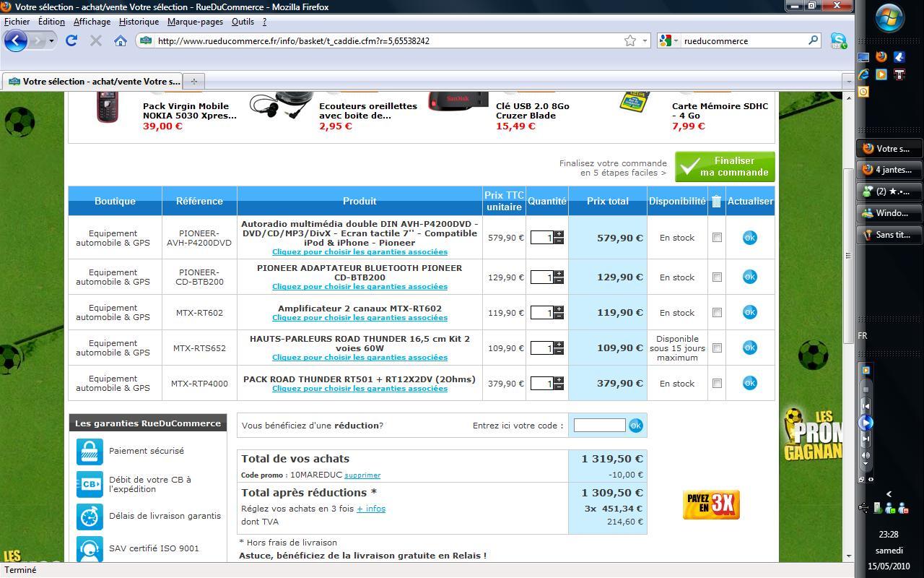Update the PIONEER-AVH-P4200DVD row with ok icon
This screenshot has height=578, width=924.
[x=750, y=237]
